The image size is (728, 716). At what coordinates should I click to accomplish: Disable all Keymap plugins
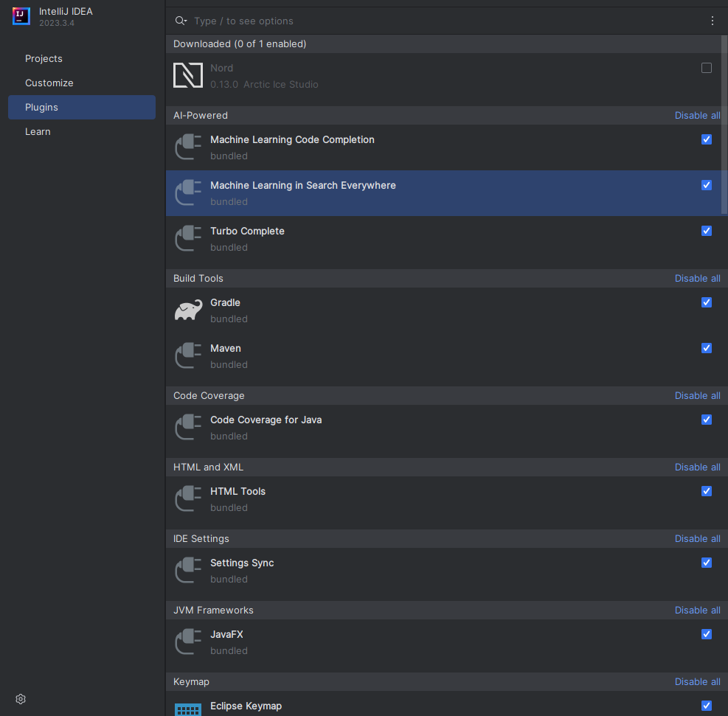[697, 681]
